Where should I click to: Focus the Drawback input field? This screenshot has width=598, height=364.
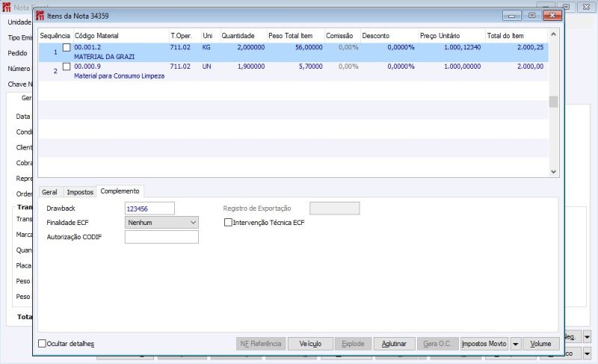point(149,209)
